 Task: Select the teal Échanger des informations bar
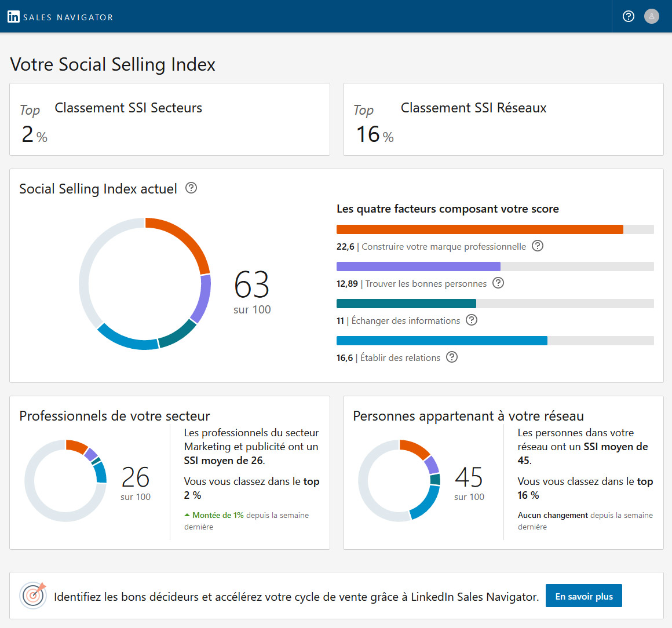406,304
